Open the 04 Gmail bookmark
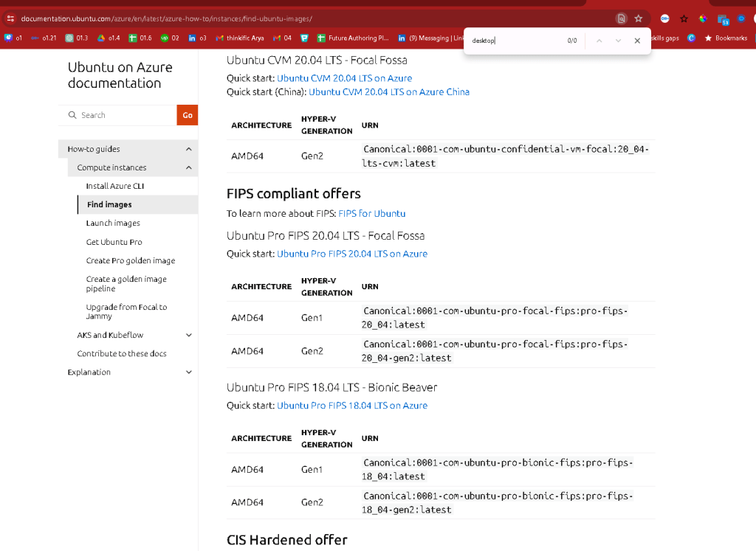Image resolution: width=756 pixels, height=551 pixels. tap(282, 38)
